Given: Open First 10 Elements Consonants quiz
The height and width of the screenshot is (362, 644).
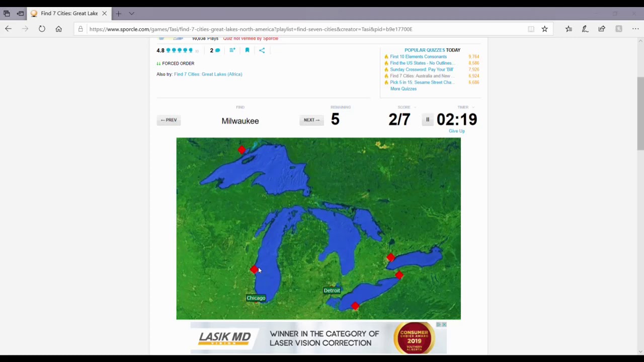Looking at the screenshot, I should click(418, 57).
